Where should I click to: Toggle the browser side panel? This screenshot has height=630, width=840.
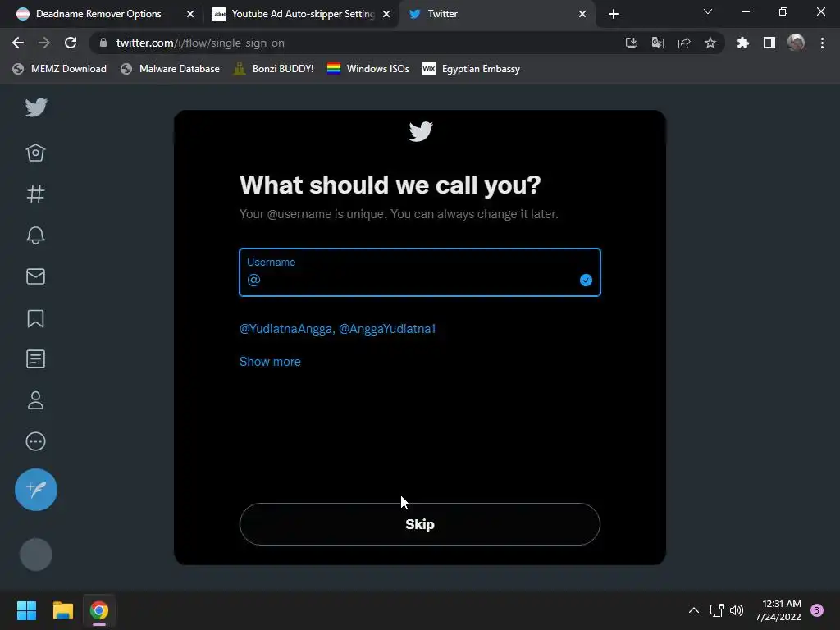point(769,43)
